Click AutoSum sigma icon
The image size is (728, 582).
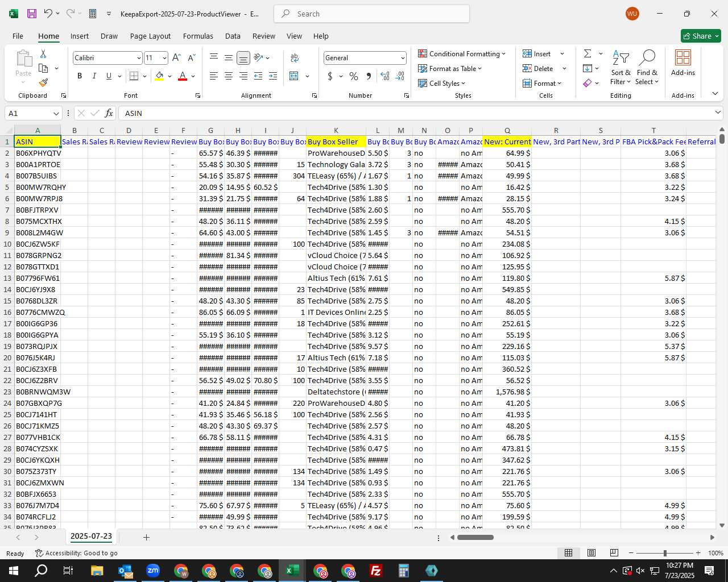click(588, 53)
